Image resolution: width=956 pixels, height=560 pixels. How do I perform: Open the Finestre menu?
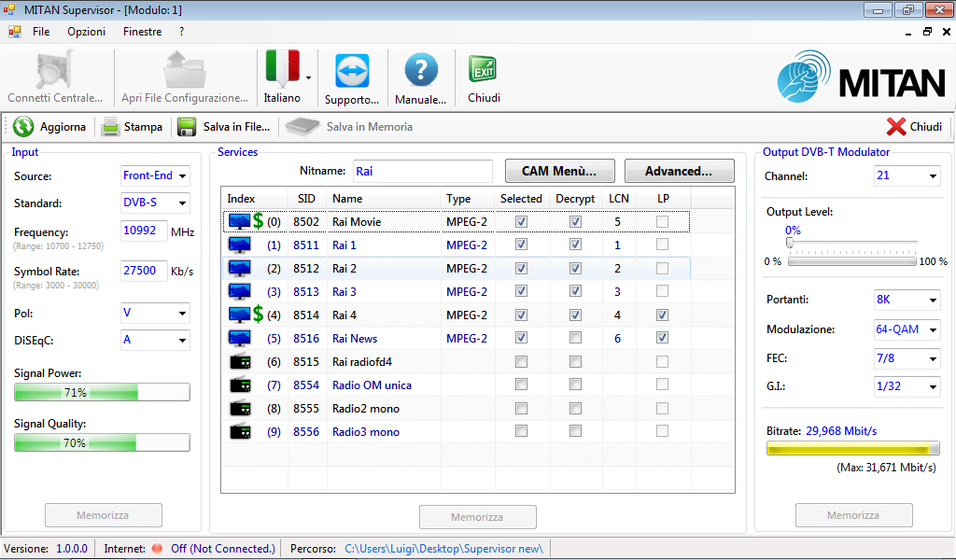point(143,32)
